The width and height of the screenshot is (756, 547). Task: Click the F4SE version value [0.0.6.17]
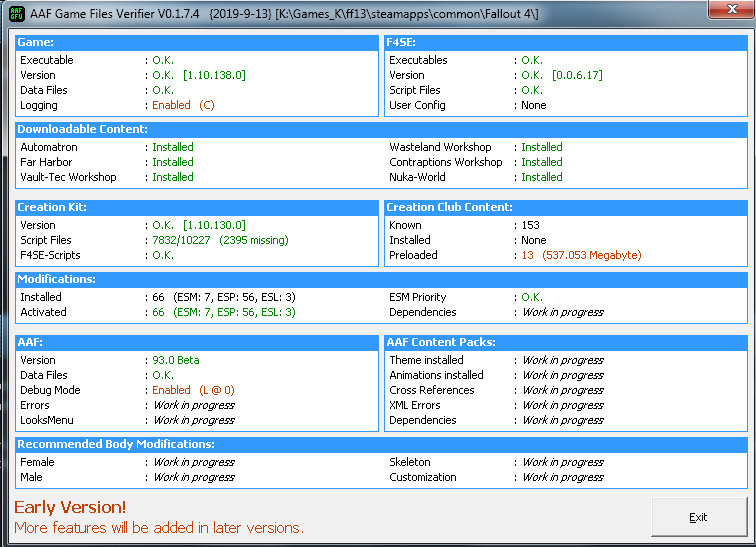[x=577, y=75]
